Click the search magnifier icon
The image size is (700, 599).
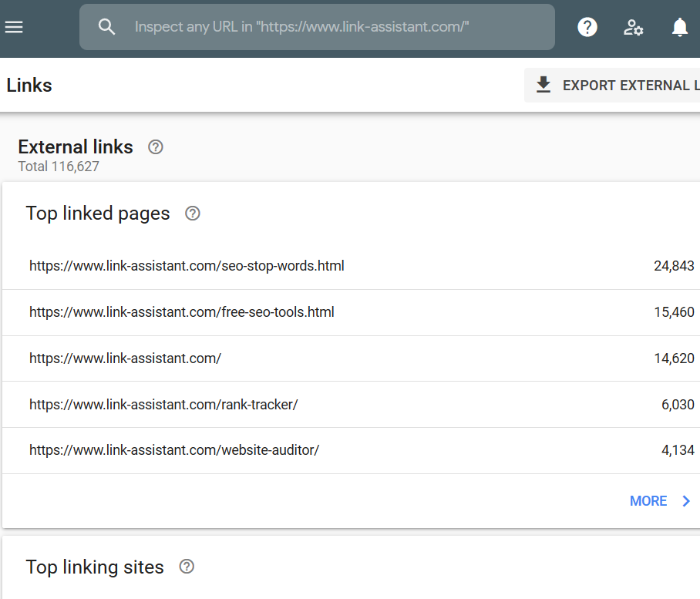click(106, 27)
